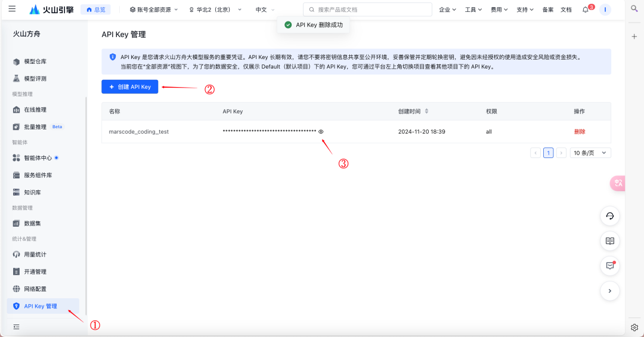Click the 火山引擎 logo
This screenshot has height=337, width=644.
pyautogui.click(x=51, y=10)
